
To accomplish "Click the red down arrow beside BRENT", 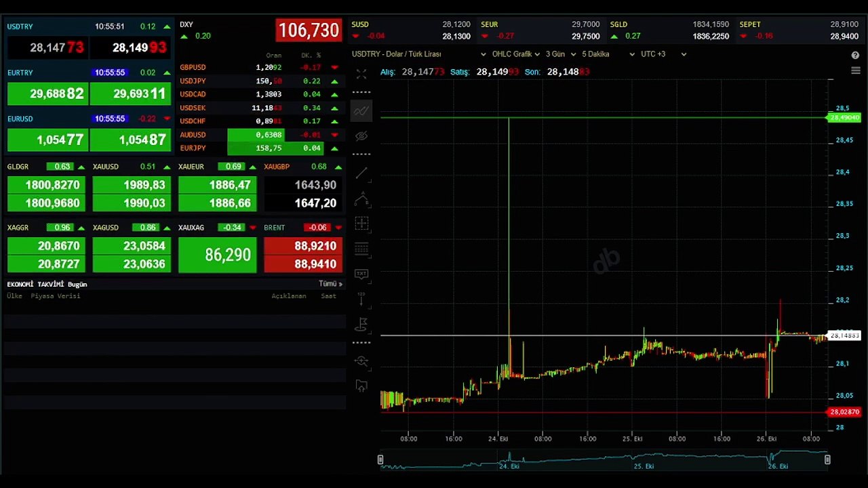I will pos(338,228).
